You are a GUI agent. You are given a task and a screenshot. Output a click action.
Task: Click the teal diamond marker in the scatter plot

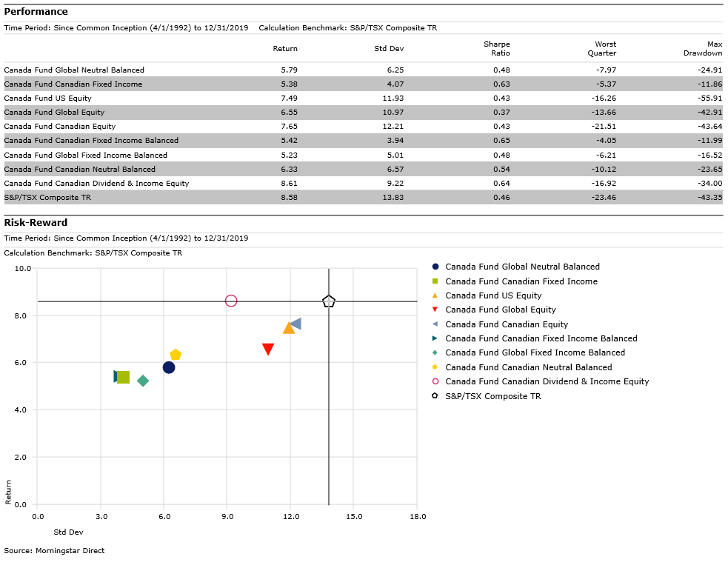coord(143,381)
